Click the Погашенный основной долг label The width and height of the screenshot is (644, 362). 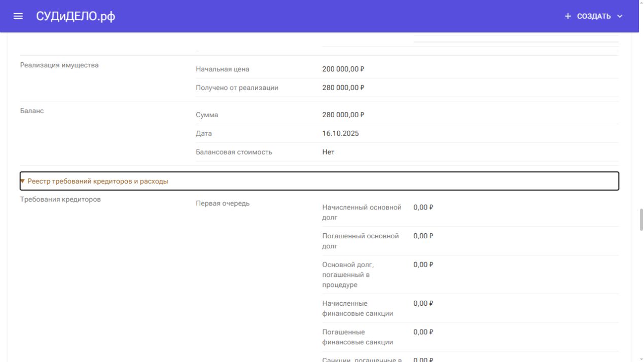361,241
